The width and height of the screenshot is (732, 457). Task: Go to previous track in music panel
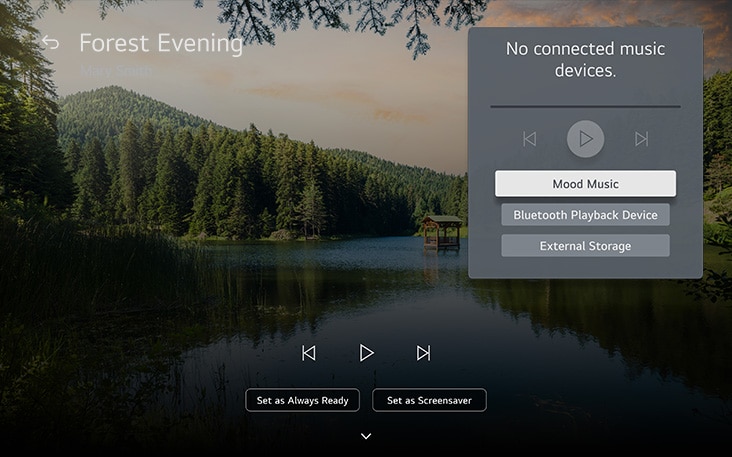529,139
